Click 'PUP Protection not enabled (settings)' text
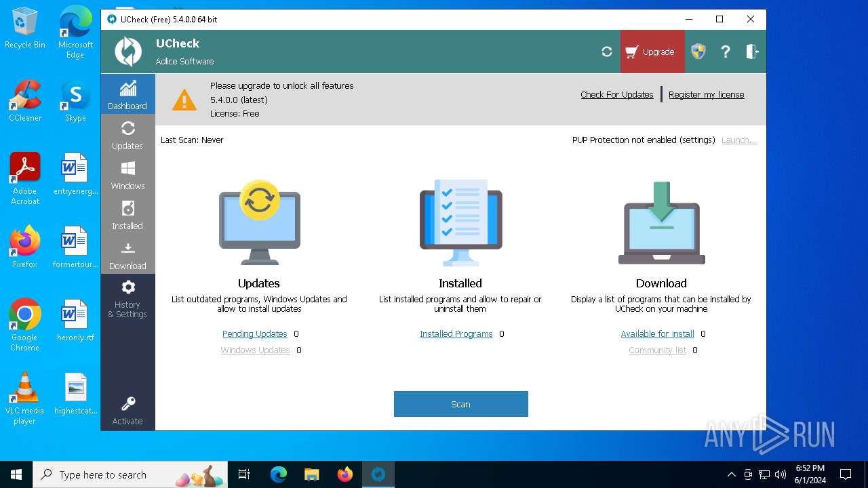The height and width of the screenshot is (488, 868). point(644,140)
